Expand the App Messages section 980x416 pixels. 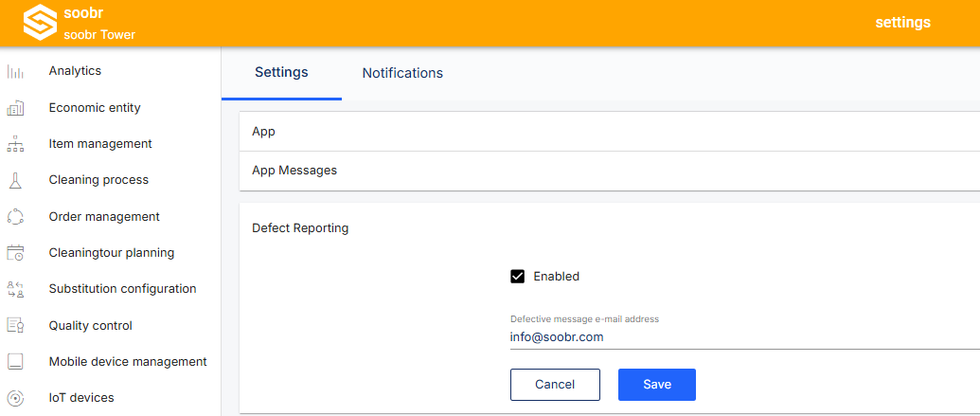tap(610, 171)
